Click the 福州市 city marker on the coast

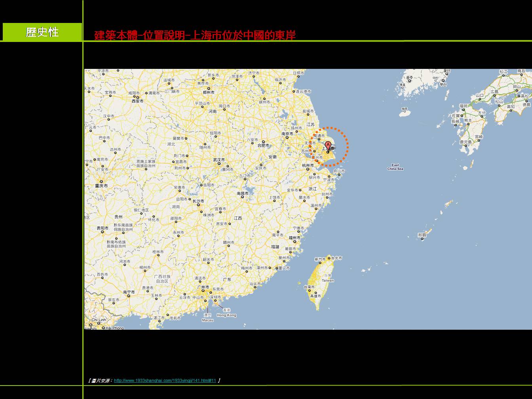(x=295, y=241)
